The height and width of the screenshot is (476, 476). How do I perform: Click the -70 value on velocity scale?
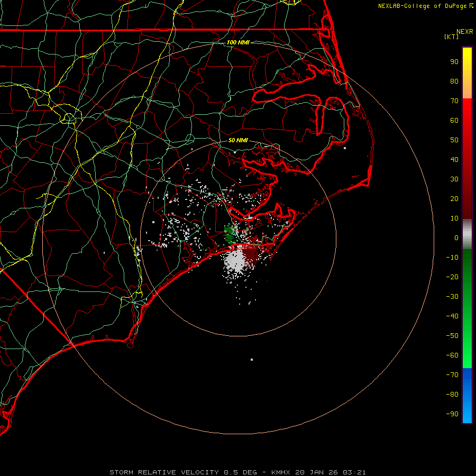point(452,375)
